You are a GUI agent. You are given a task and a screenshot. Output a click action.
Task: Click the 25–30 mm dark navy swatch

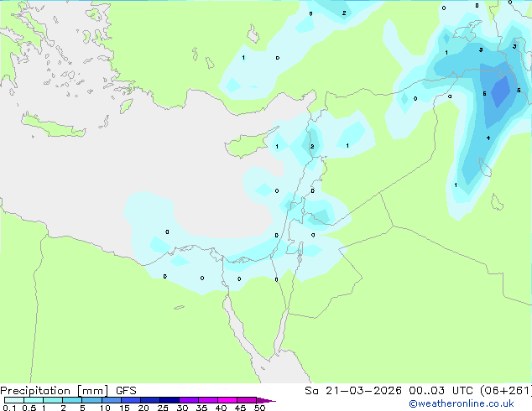(x=170, y=400)
